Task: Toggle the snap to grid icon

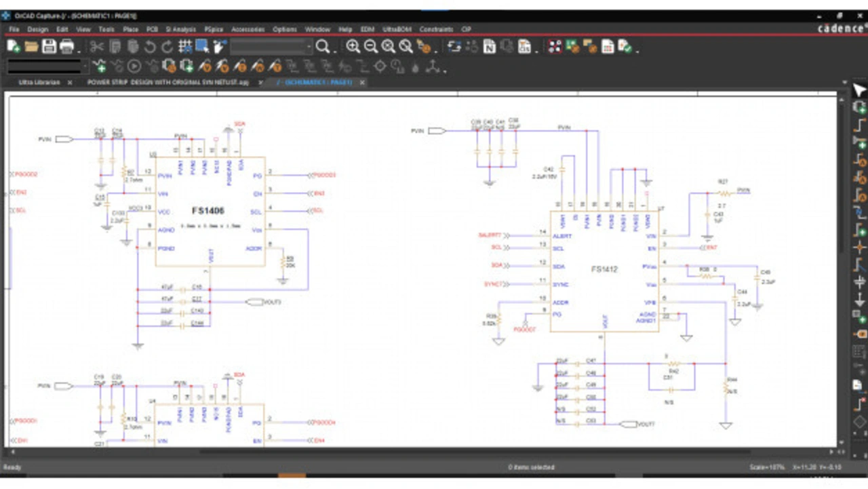Action: 185,46
